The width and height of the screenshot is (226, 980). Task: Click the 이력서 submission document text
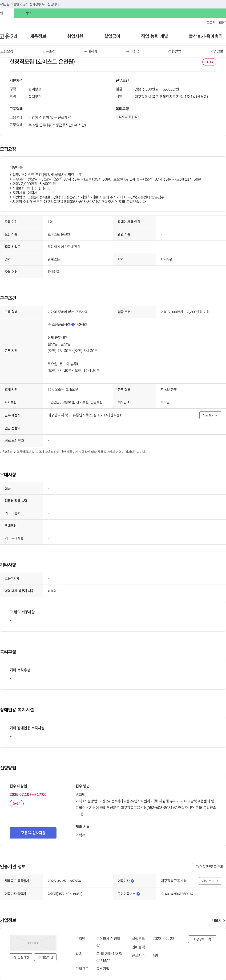[81, 835]
